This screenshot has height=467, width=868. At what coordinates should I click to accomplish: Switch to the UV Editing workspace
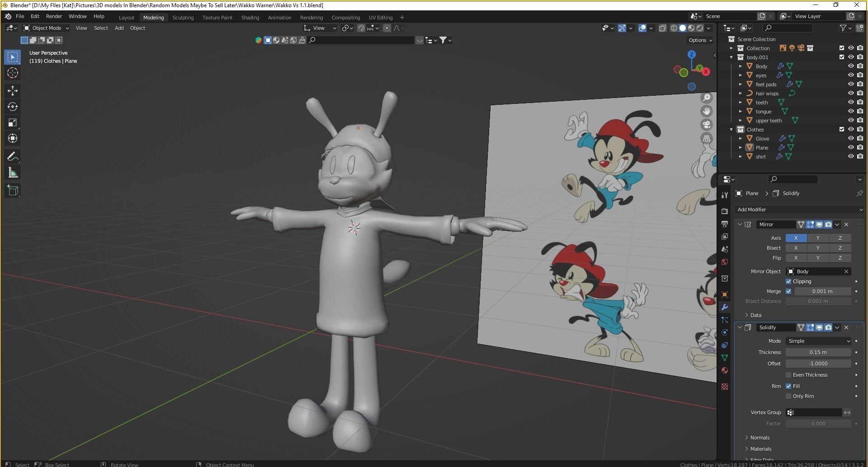click(381, 18)
